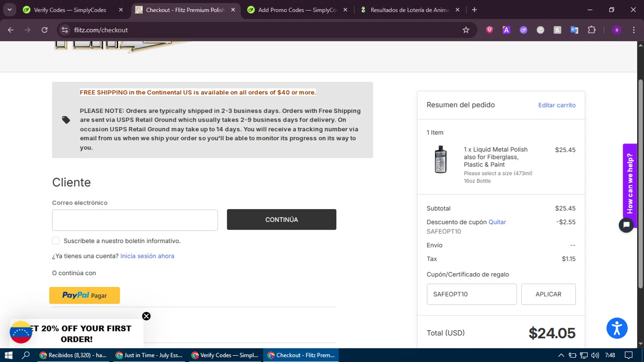The width and height of the screenshot is (644, 362).
Task: Open the chat bubble icon
Action: click(626, 225)
